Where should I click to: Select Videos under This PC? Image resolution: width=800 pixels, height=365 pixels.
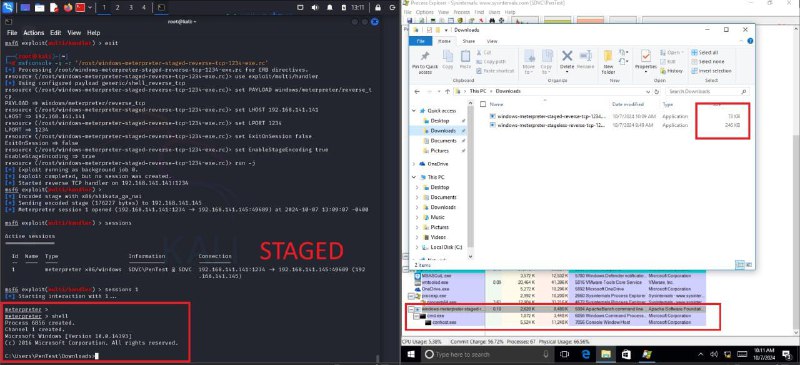click(x=438, y=237)
